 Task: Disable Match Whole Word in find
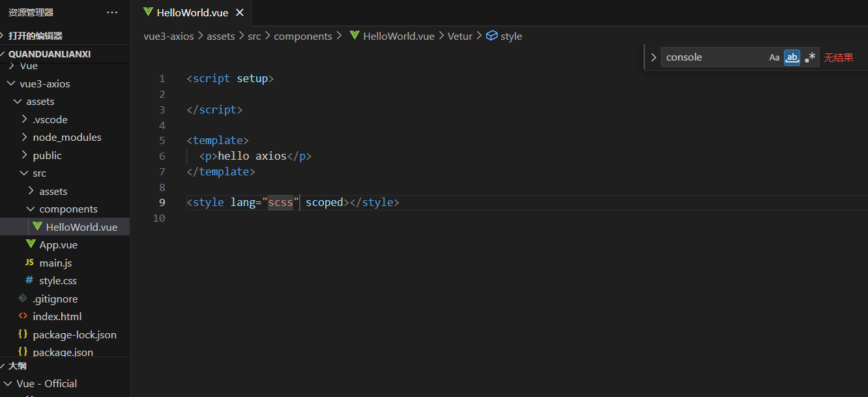pyautogui.click(x=792, y=57)
